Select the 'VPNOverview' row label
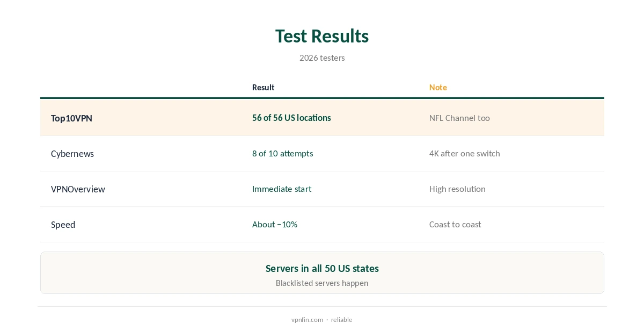644x330 pixels. pos(78,189)
